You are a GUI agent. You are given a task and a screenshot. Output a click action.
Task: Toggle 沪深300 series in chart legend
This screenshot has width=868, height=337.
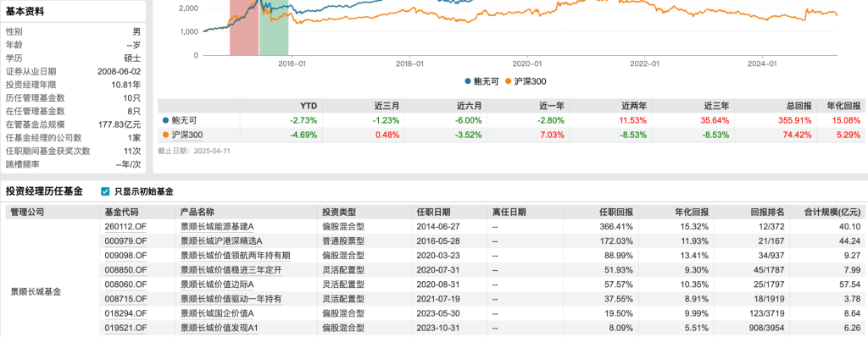pyautogui.click(x=526, y=81)
